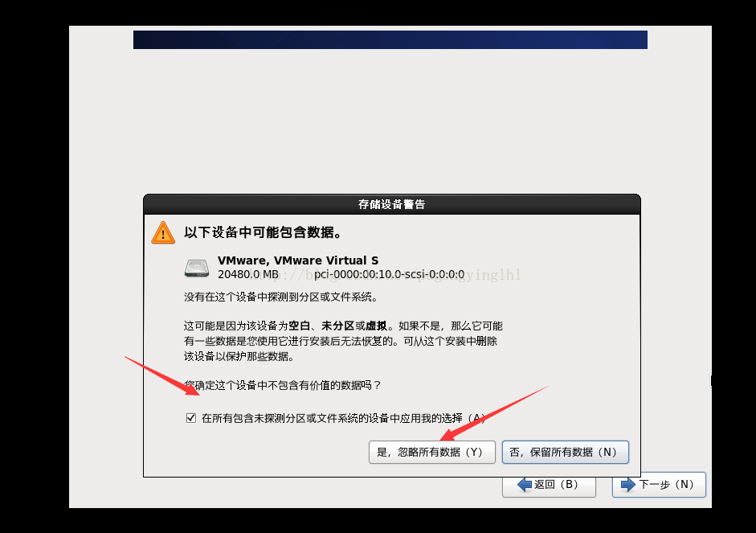
Task: Click the bold word 虚拟
Action: pos(377,326)
